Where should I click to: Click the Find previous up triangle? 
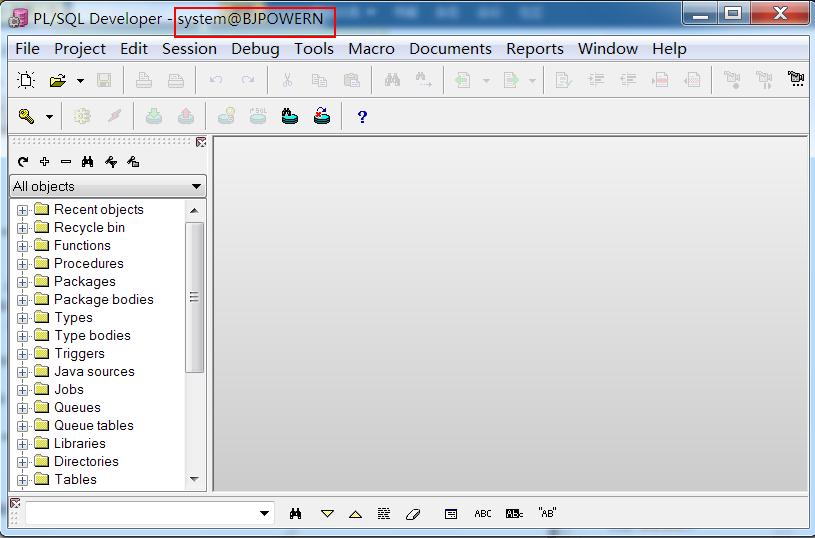pyautogui.click(x=356, y=515)
